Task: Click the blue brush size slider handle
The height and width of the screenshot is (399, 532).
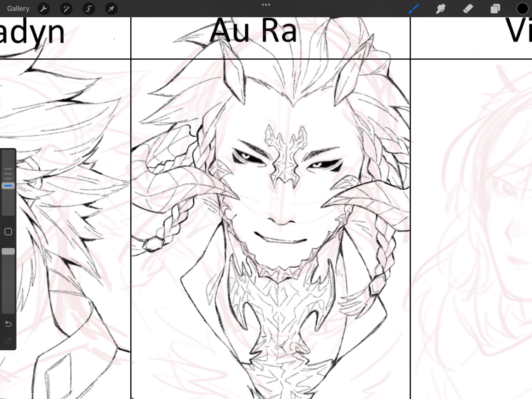Action: [8, 186]
